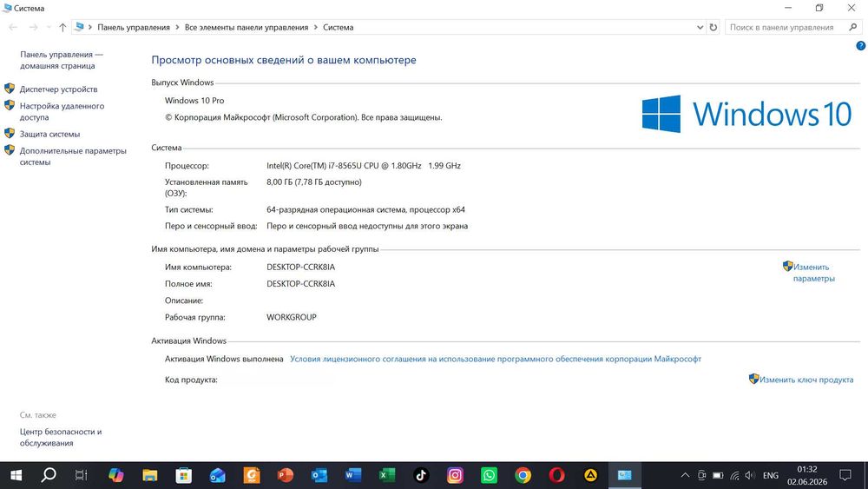Open 'Защита системы' link
The width and height of the screenshot is (868, 489).
pyautogui.click(x=49, y=134)
